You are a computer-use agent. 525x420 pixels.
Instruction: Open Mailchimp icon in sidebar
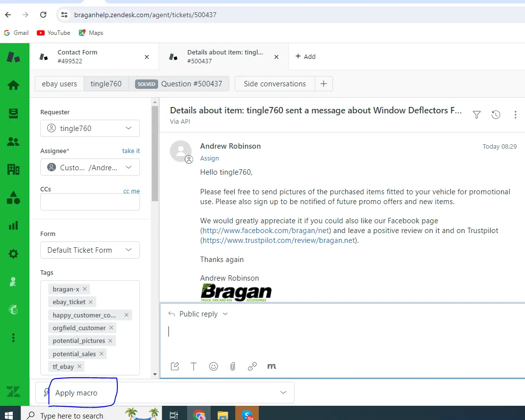point(13,310)
